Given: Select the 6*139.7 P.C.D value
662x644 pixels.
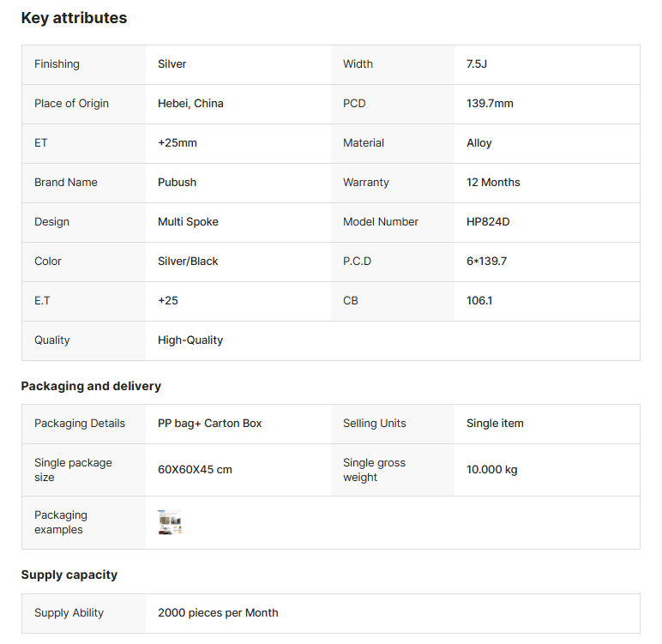Looking at the screenshot, I should (x=486, y=262).
